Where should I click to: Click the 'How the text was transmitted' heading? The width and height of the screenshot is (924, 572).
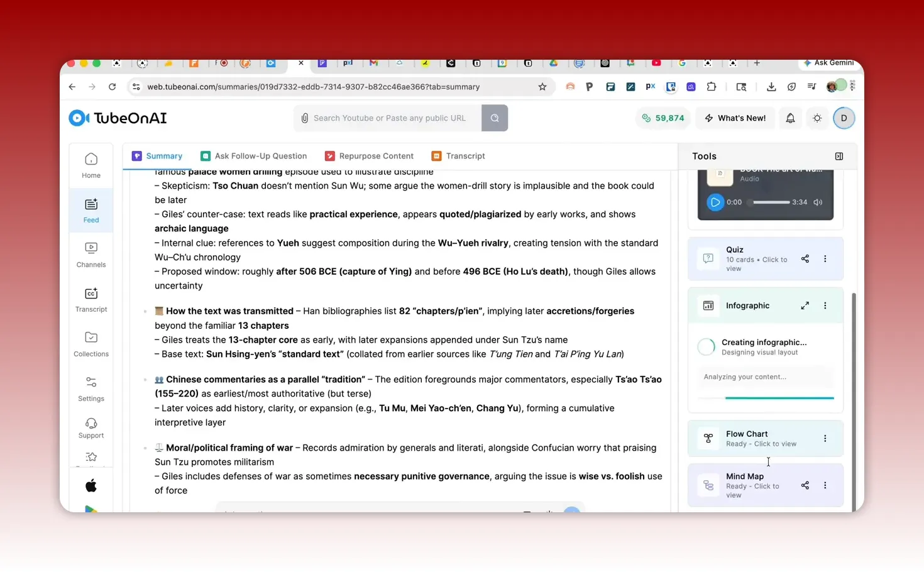tap(229, 311)
